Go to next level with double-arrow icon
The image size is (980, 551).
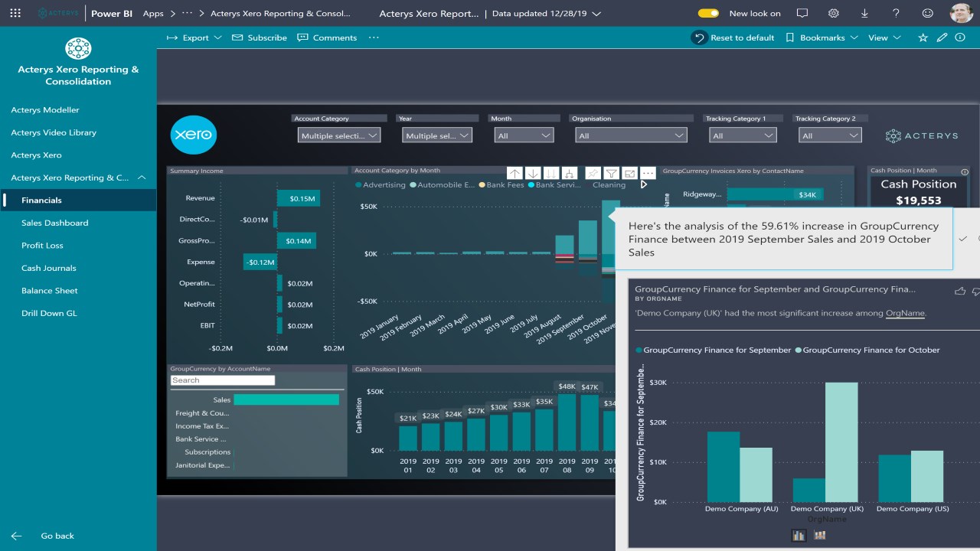[x=551, y=174]
